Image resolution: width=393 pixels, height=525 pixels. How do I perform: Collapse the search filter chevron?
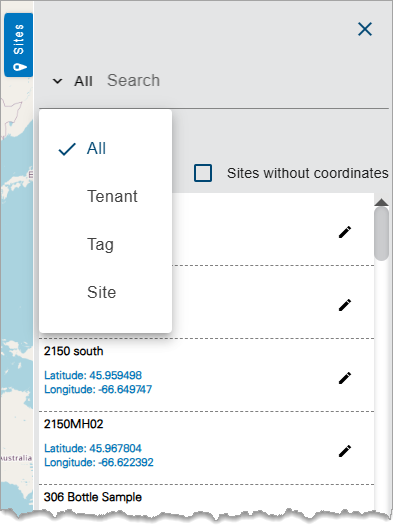[58, 81]
